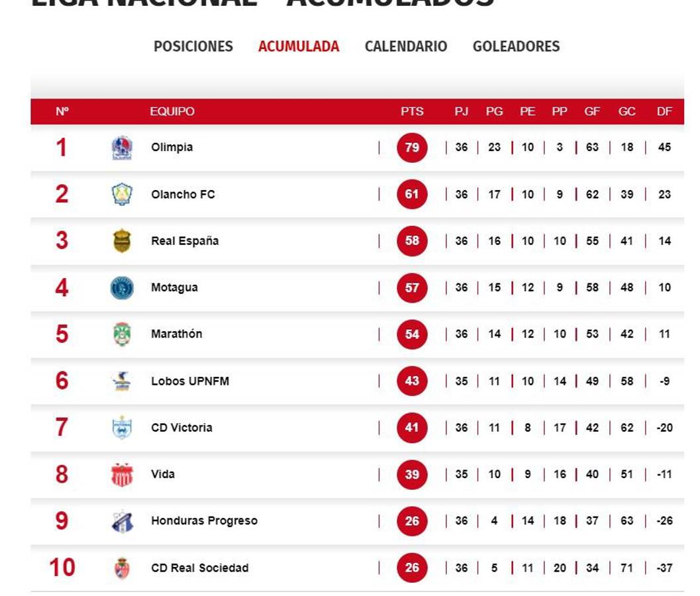Click the Vida striped crest icon

(x=122, y=475)
